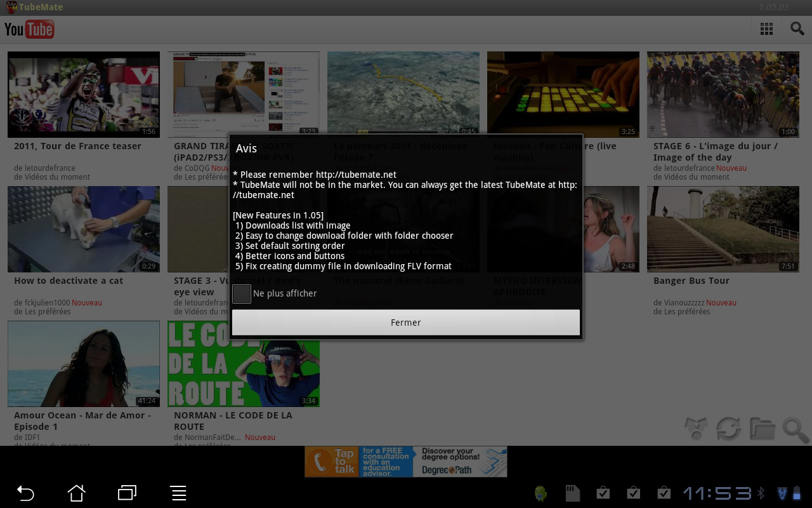Image resolution: width=812 pixels, height=508 pixels.
Task: Select the title 'Banger Bus Tour'
Action: (x=691, y=281)
